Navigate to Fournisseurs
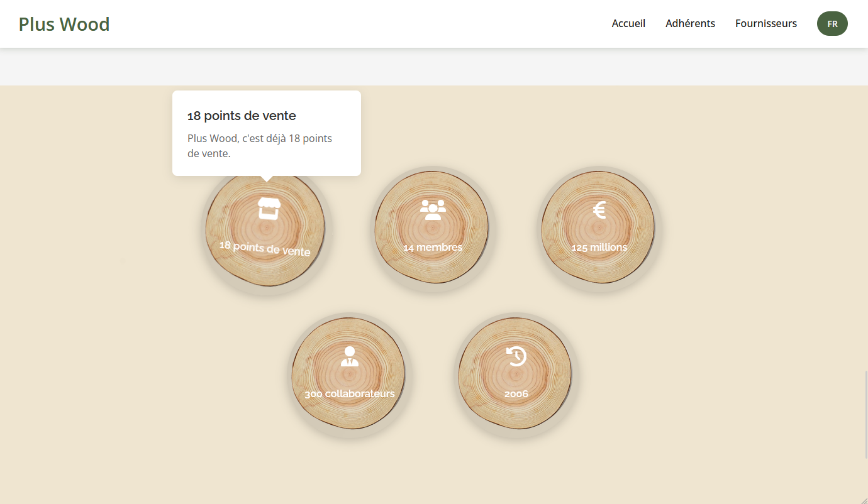The height and width of the screenshot is (504, 868). tap(765, 23)
